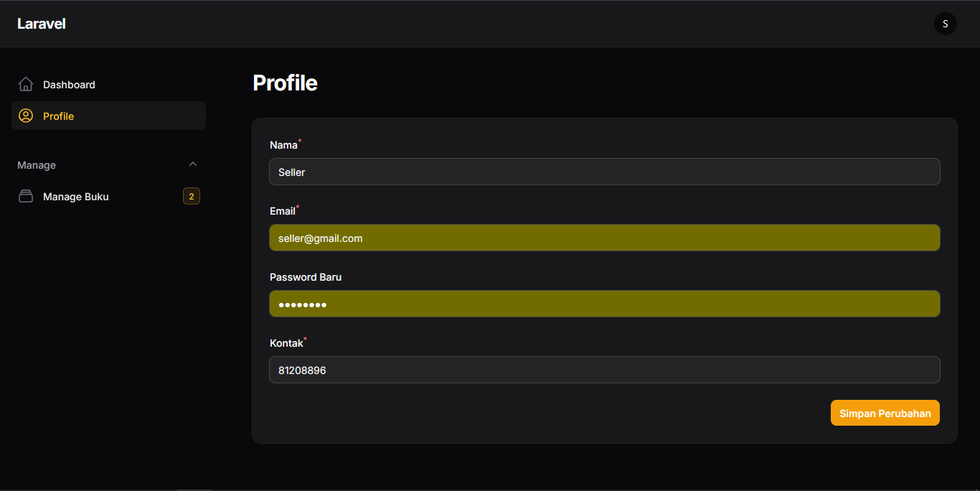
Task: Focus the Nama text field
Action: pos(604,172)
